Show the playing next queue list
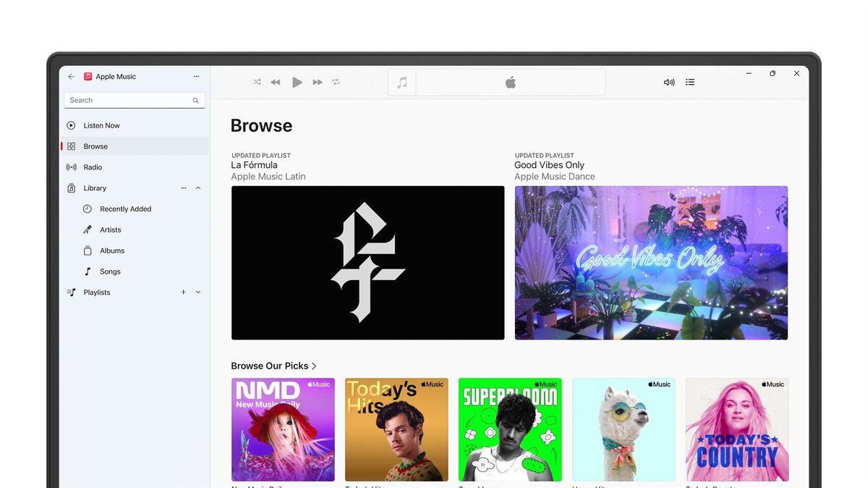The height and width of the screenshot is (488, 868). click(690, 83)
